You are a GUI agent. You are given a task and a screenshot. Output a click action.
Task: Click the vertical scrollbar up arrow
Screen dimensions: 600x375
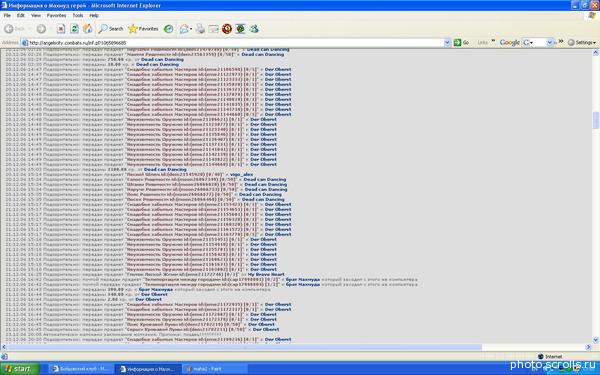tap(596, 53)
